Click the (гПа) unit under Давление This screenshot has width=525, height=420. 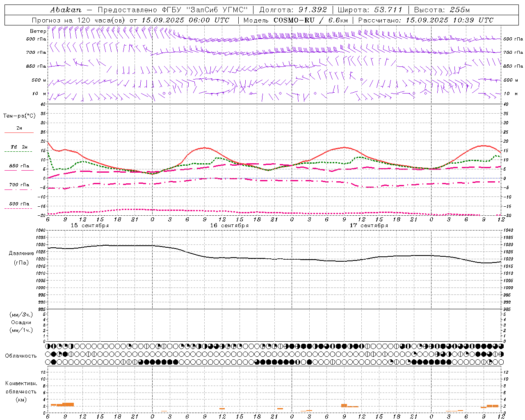pyautogui.click(x=21, y=262)
